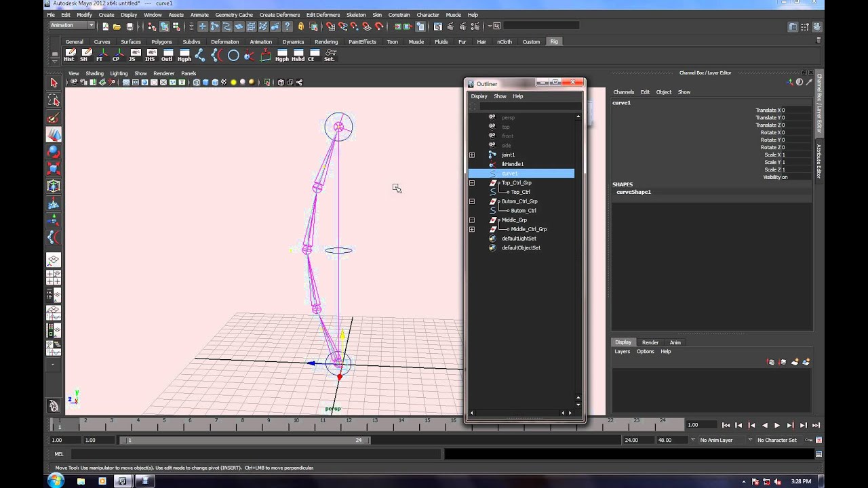
Task: Expand Middle_Ctrl_Grp in Outliner
Action: pos(472,229)
